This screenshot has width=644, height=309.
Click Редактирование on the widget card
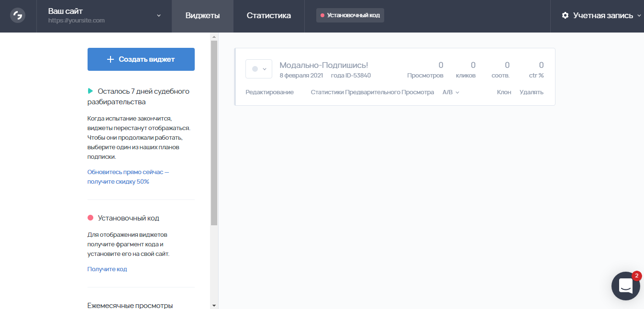[269, 92]
